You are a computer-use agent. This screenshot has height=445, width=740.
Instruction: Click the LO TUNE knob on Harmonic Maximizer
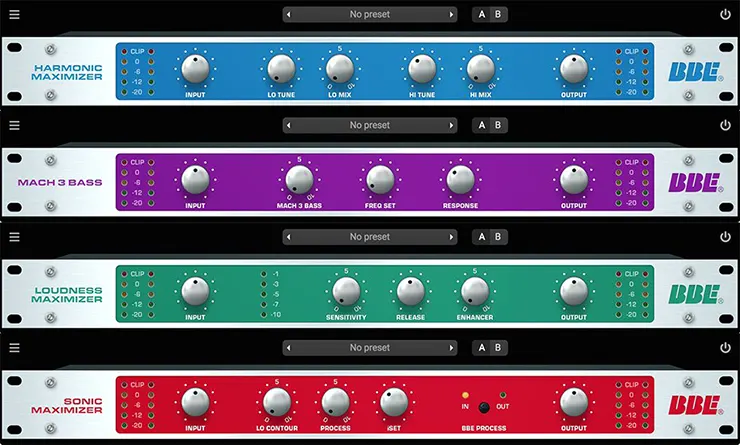coord(281,69)
